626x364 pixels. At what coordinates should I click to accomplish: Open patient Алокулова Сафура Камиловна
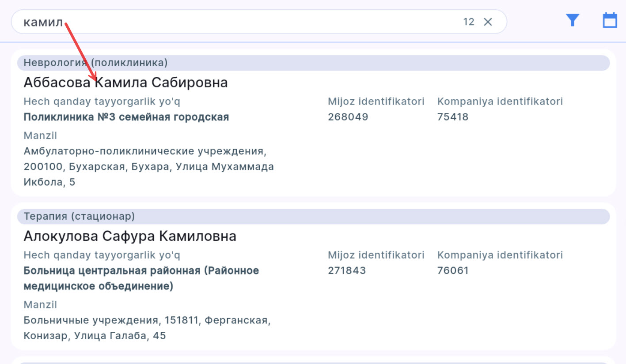point(129,236)
